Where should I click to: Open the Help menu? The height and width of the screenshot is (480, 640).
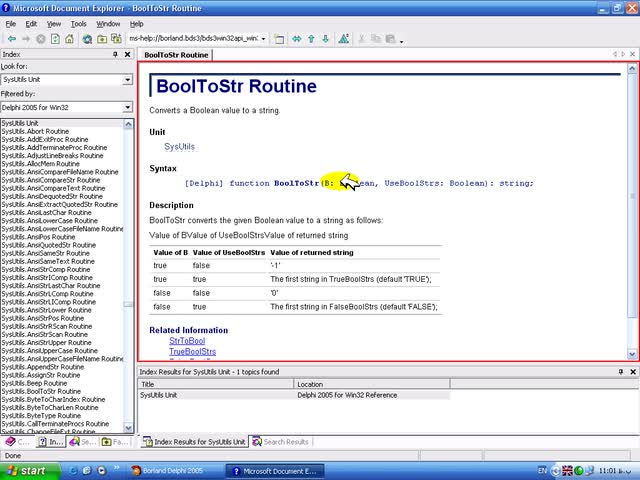[x=137, y=24]
